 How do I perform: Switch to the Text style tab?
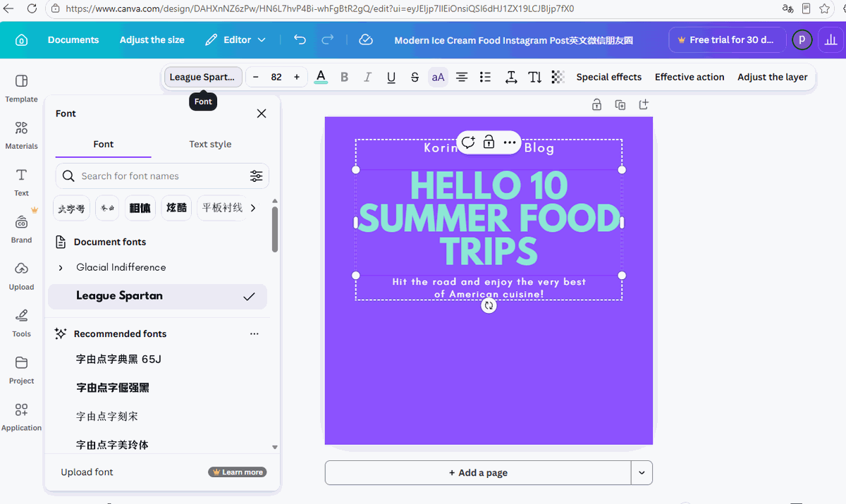(x=210, y=144)
